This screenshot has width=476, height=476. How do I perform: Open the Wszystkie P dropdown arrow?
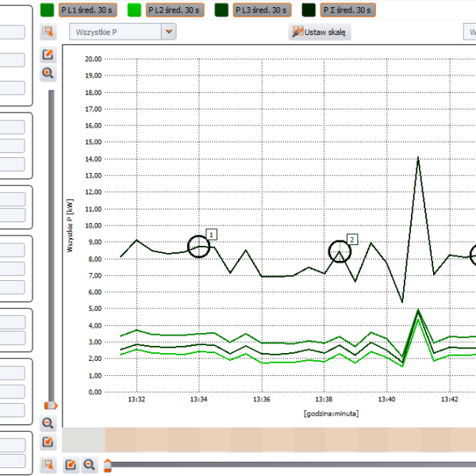click(168, 32)
